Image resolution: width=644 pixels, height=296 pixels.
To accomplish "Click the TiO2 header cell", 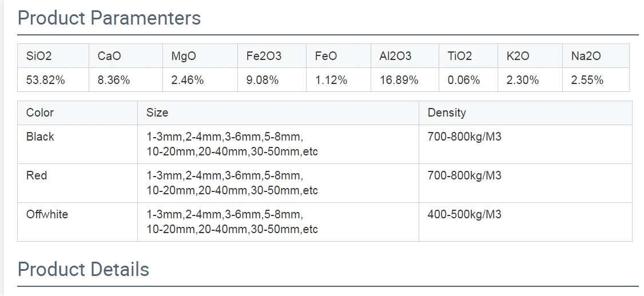I will point(468,56).
